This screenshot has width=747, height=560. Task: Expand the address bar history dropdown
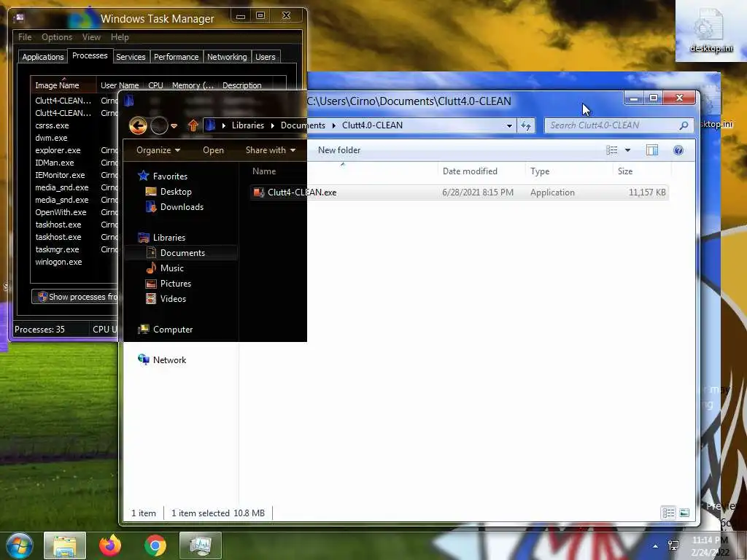tap(509, 125)
